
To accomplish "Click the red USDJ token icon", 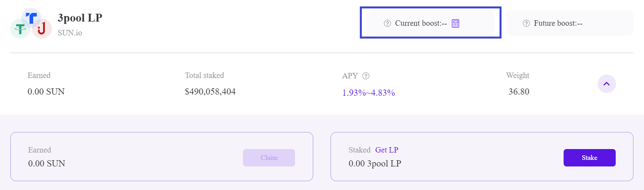I will [x=42, y=29].
